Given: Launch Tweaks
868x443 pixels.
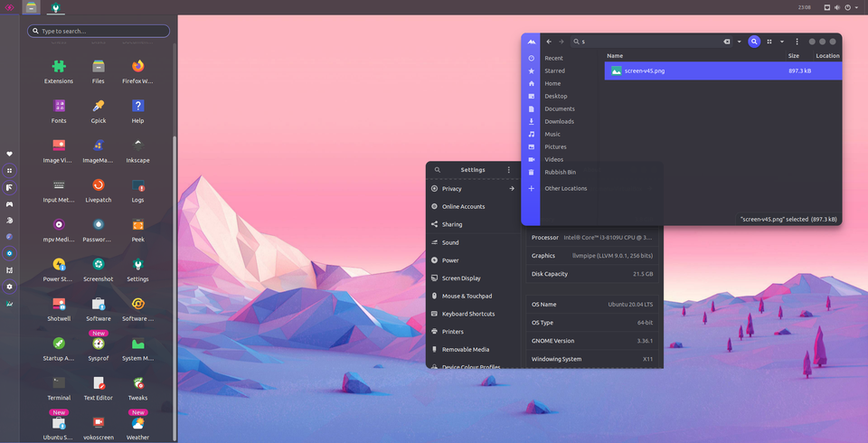Looking at the screenshot, I should point(137,389).
